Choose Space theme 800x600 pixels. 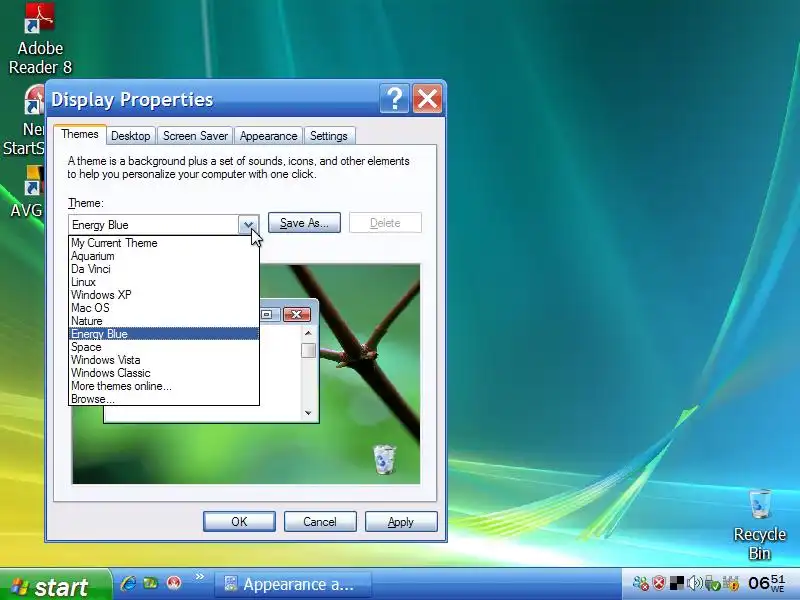pos(164,347)
